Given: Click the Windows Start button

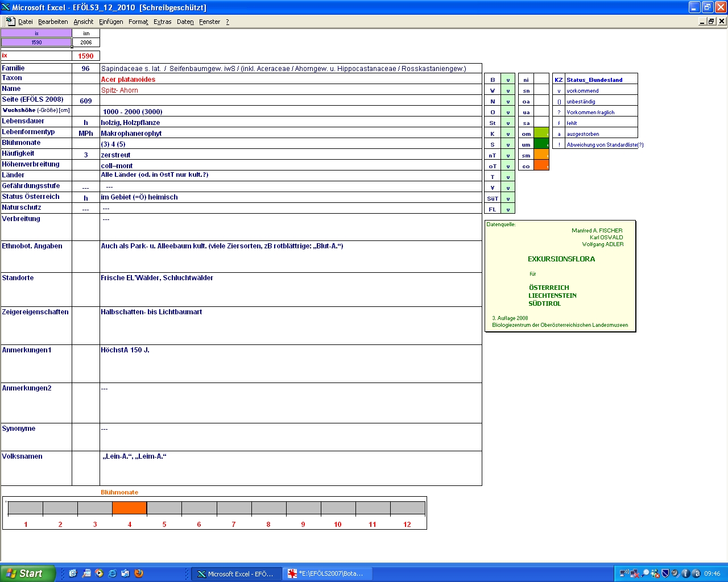Looking at the screenshot, I should click(28, 573).
